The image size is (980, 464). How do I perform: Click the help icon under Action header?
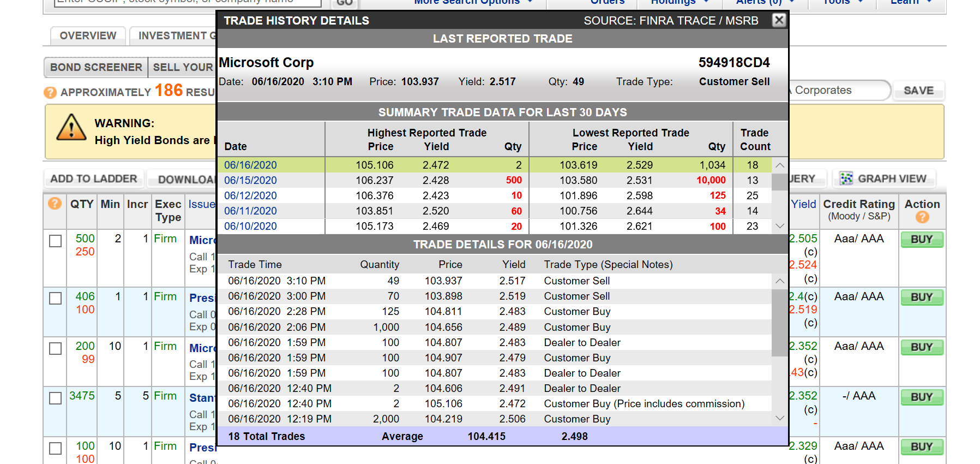pyautogui.click(x=922, y=217)
